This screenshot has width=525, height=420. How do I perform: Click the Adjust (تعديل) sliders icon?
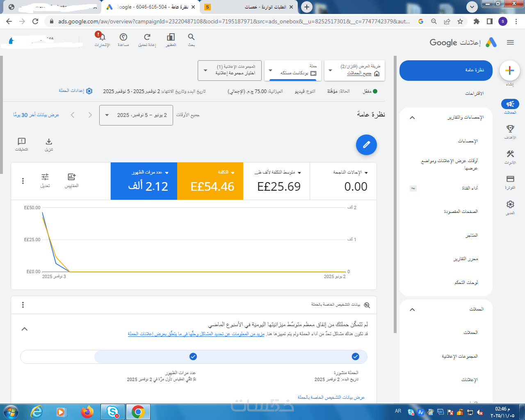pos(45,177)
